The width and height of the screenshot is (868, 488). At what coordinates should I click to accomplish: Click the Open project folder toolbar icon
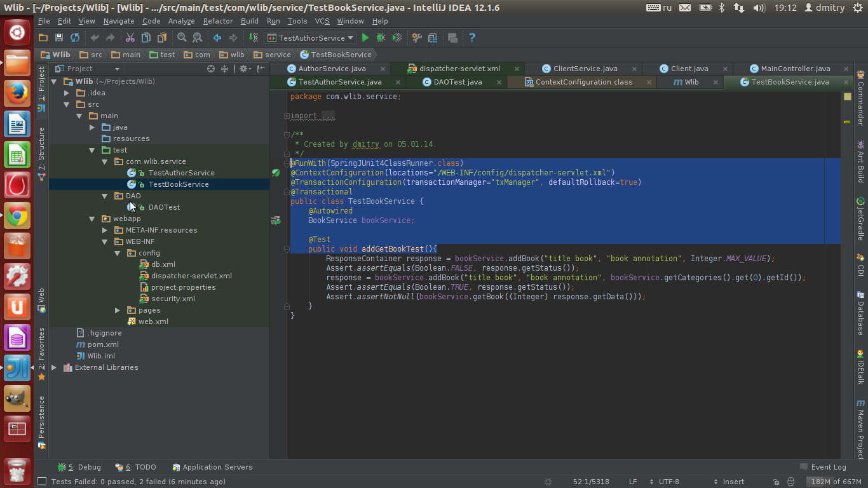click(43, 38)
